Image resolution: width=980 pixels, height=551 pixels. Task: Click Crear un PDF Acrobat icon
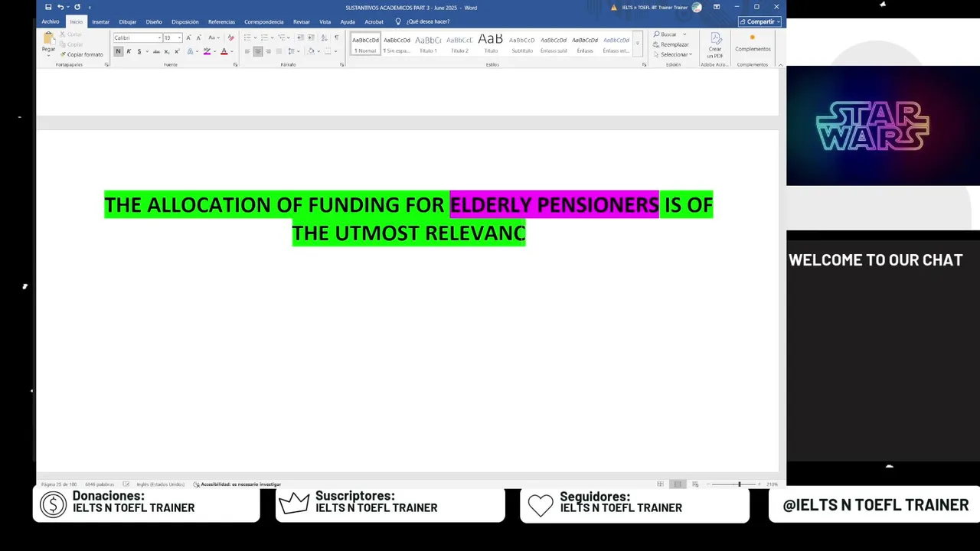(x=715, y=45)
